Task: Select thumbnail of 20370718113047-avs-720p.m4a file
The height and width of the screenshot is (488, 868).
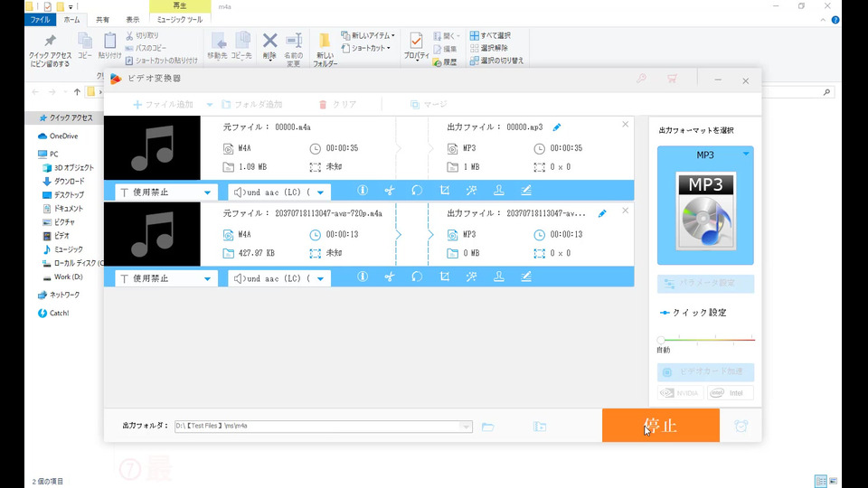Action: [x=152, y=234]
